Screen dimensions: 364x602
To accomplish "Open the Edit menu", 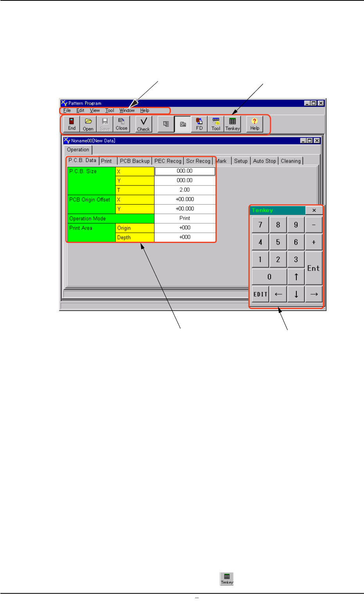I will click(80, 111).
